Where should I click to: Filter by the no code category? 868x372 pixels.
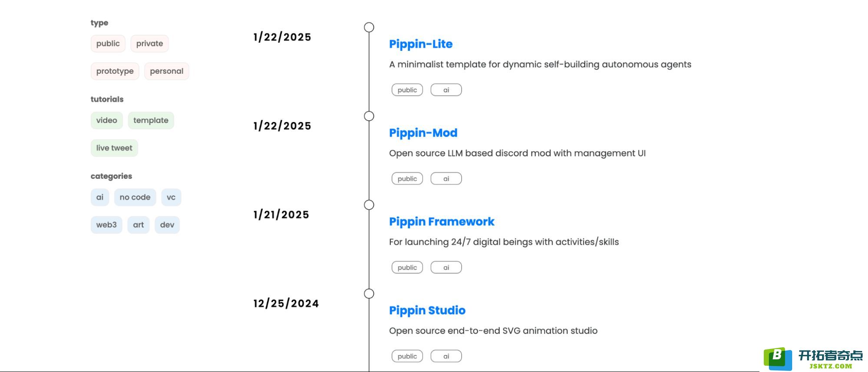coord(135,197)
